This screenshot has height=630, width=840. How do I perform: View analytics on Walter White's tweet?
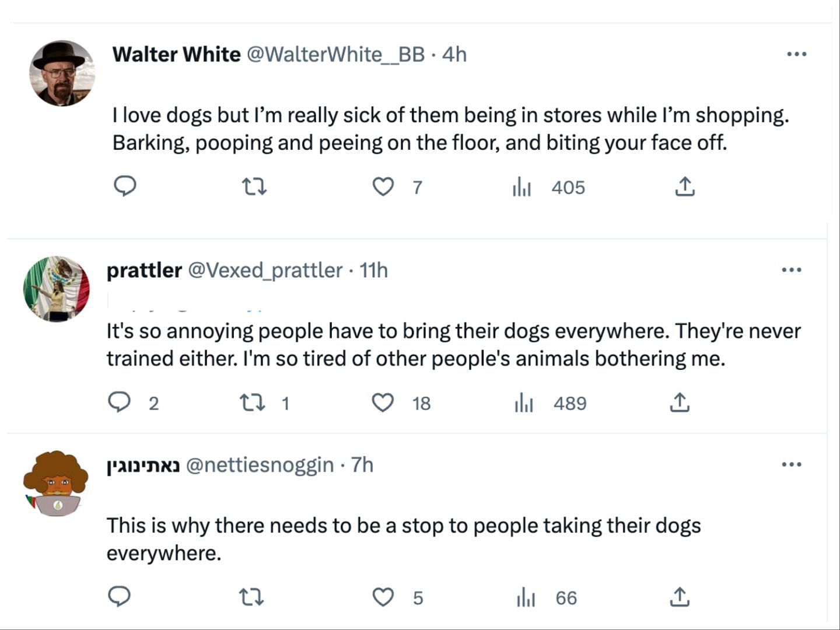click(x=521, y=187)
